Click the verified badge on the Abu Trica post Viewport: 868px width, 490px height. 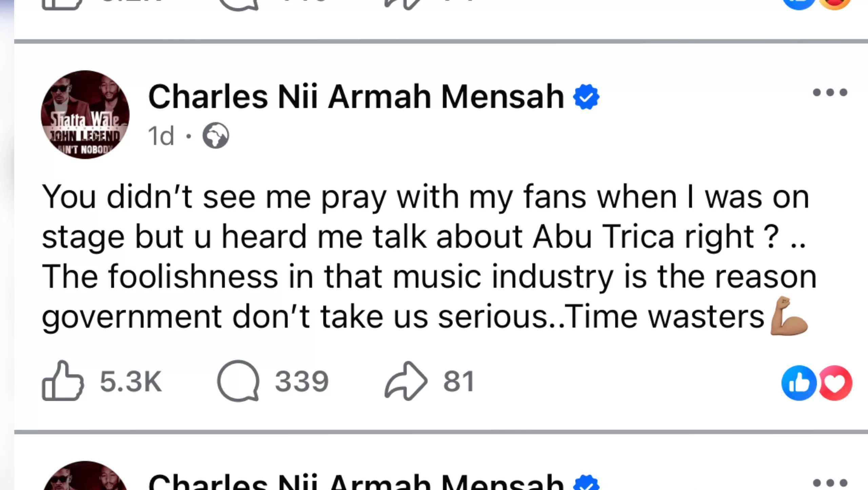pyautogui.click(x=586, y=97)
